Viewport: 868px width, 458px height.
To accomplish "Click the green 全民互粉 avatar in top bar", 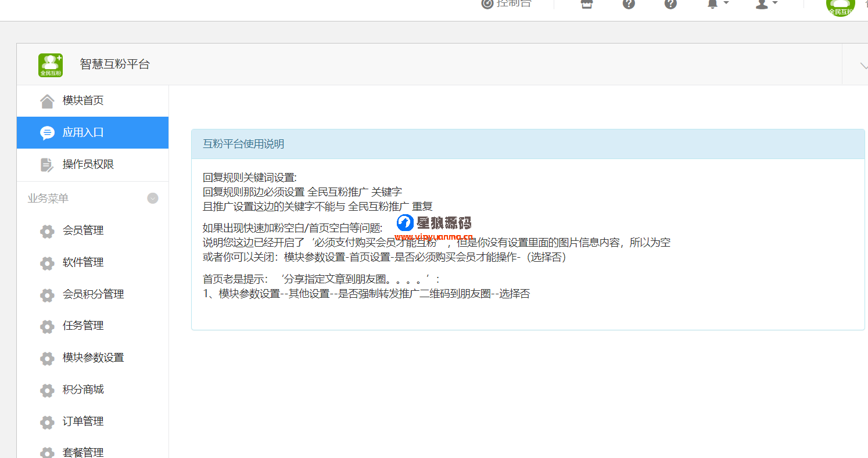I will 840,6.
